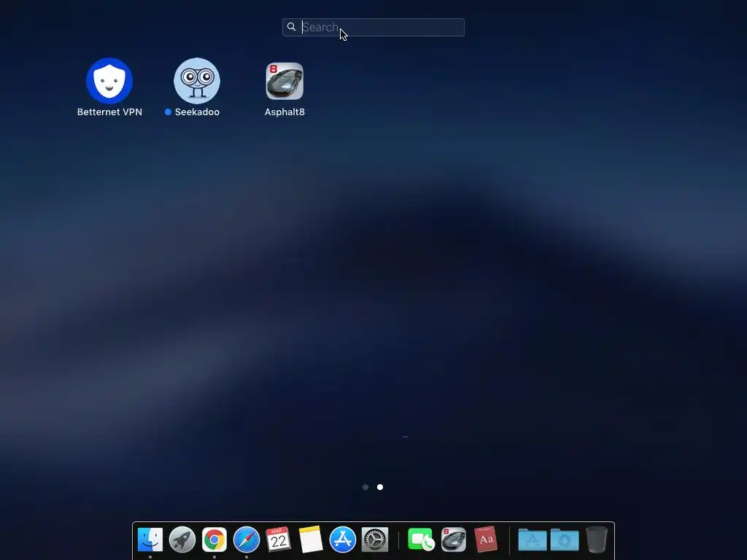Open System Preferences gear in Dock
747x560 pixels.
coord(375,540)
